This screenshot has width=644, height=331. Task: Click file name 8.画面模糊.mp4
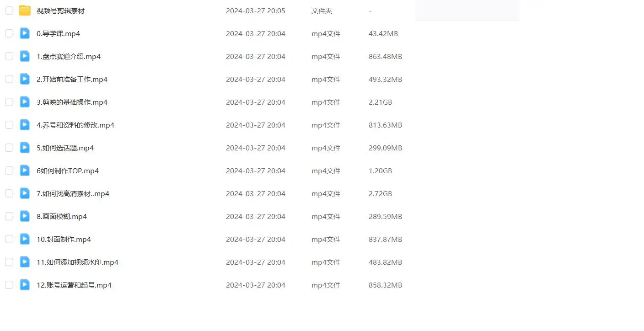tap(62, 216)
